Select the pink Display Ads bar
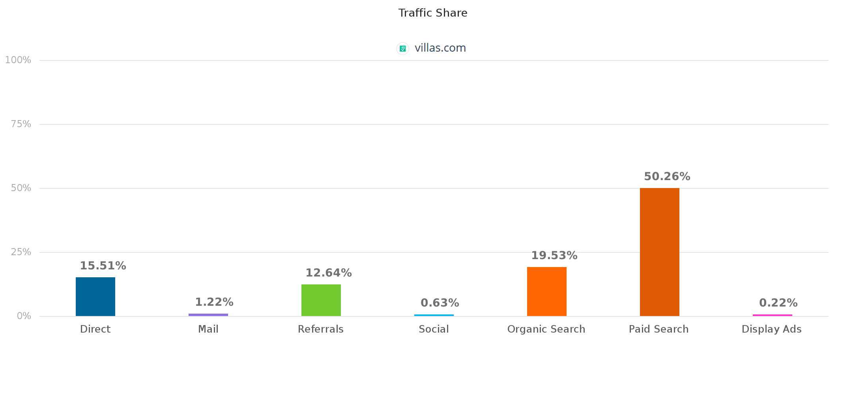 pyautogui.click(x=773, y=315)
